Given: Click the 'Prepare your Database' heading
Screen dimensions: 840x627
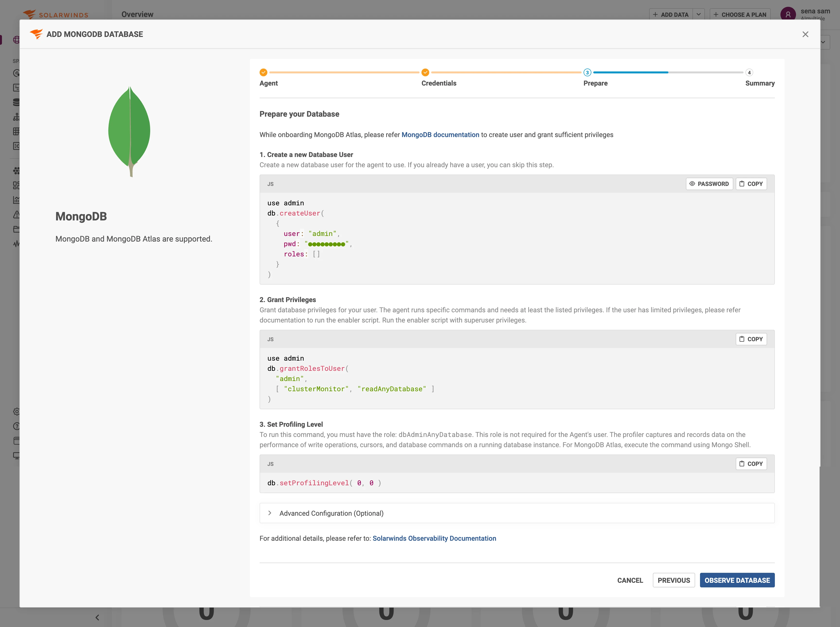Looking at the screenshot, I should click(x=299, y=114).
